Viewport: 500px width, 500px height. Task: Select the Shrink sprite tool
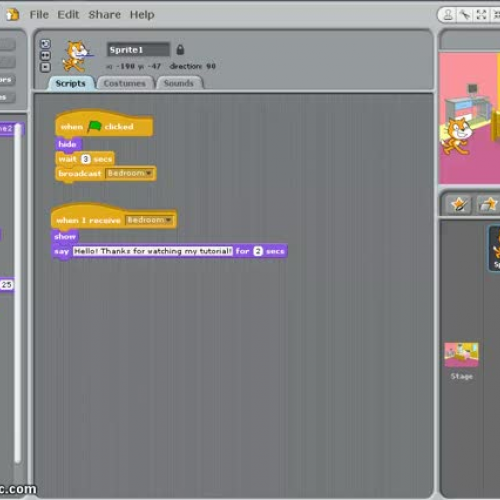[496, 15]
